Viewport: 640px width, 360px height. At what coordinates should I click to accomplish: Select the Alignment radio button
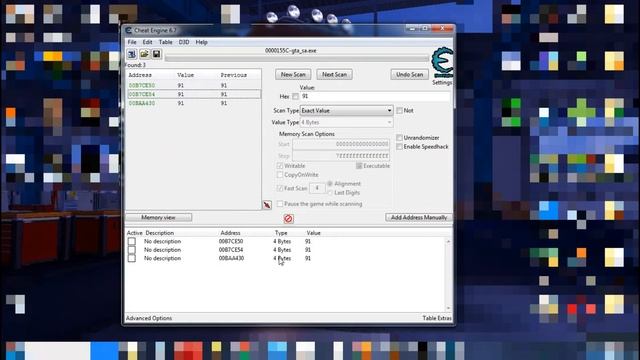click(330, 184)
